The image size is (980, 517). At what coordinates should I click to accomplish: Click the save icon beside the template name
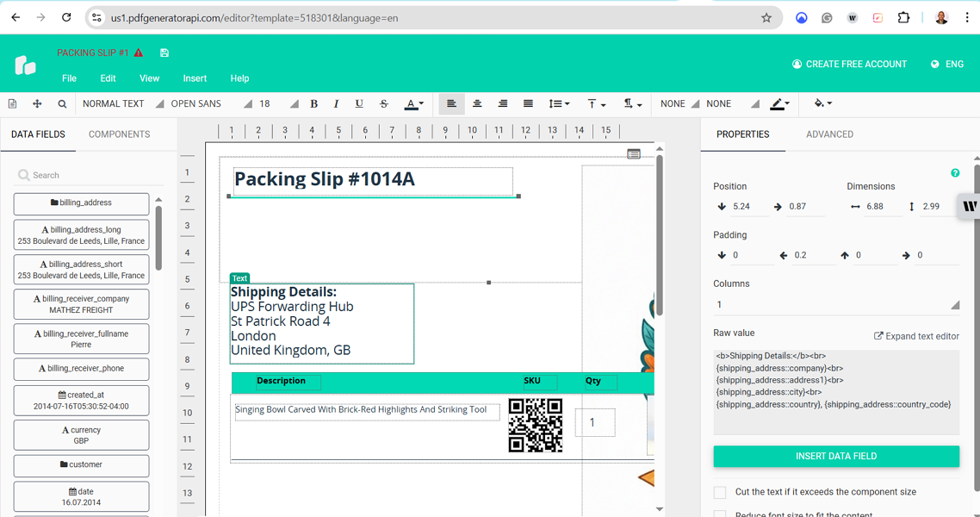pos(164,53)
